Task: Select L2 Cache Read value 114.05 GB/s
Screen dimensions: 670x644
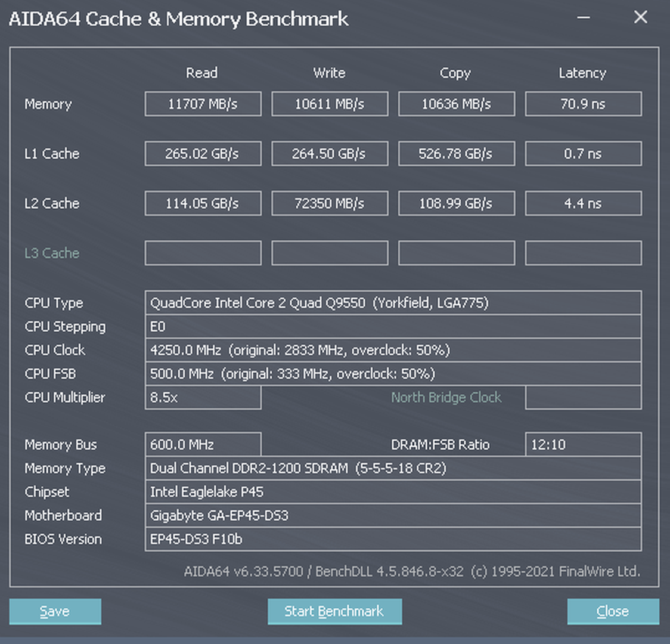Action: 203,203
